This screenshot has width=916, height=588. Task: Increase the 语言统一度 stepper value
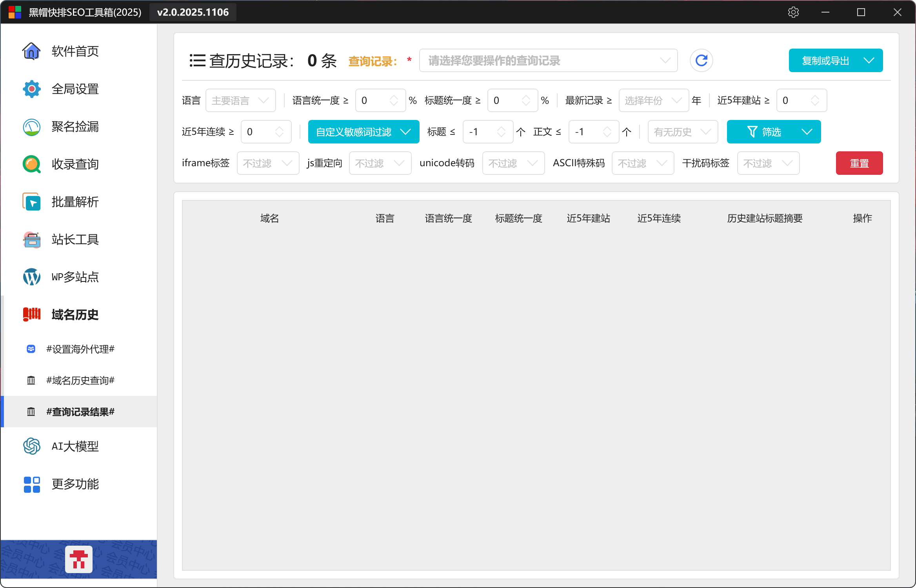coord(394,97)
